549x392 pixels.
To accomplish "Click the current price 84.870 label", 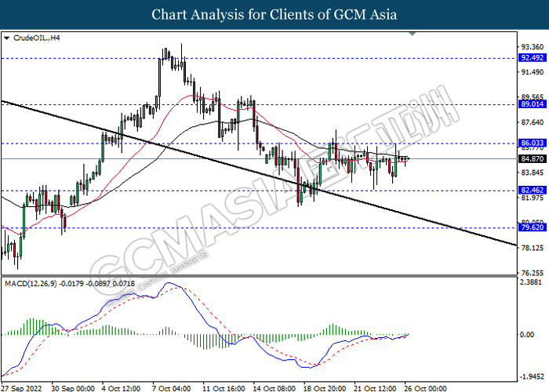I will point(533,159).
